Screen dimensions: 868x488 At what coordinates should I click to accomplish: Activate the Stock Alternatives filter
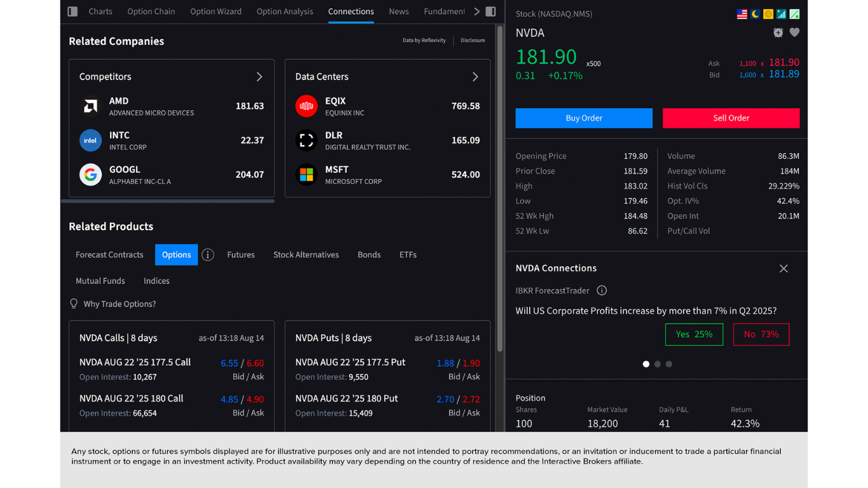[306, 254]
